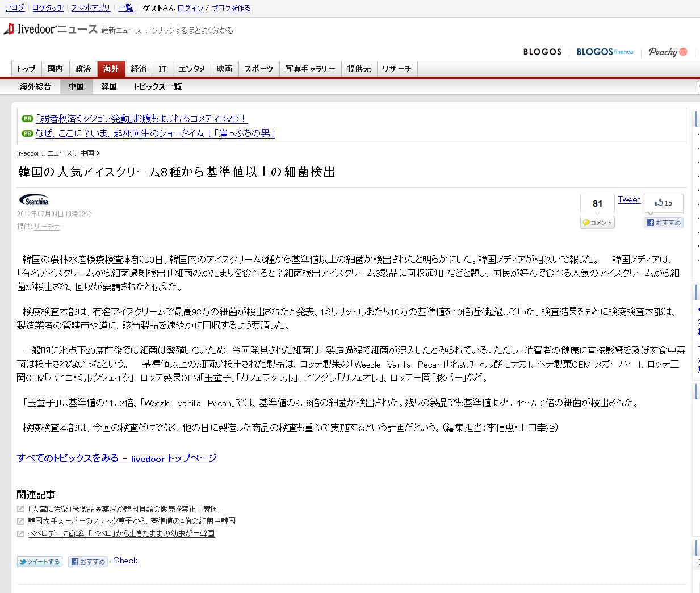
Task: Click the Facebook おすすめ button near the headline
Action: pos(664,223)
